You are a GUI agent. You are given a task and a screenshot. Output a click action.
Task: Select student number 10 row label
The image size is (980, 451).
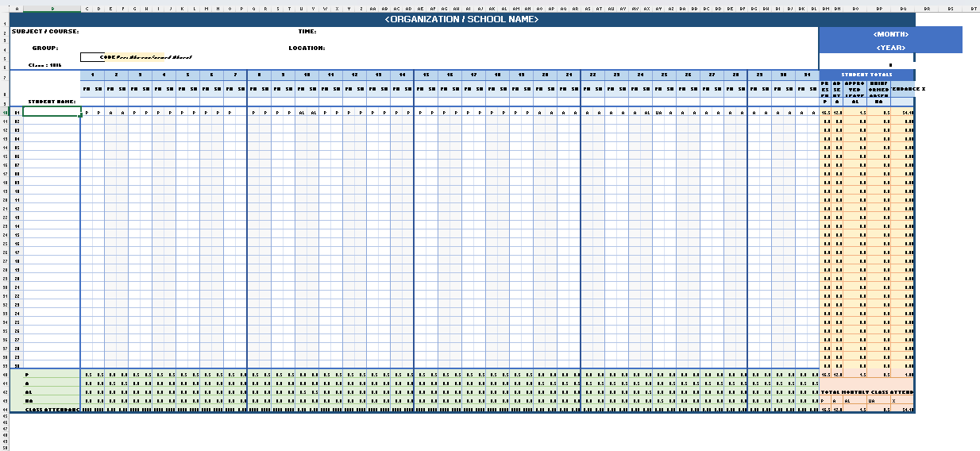pyautogui.click(x=17, y=191)
